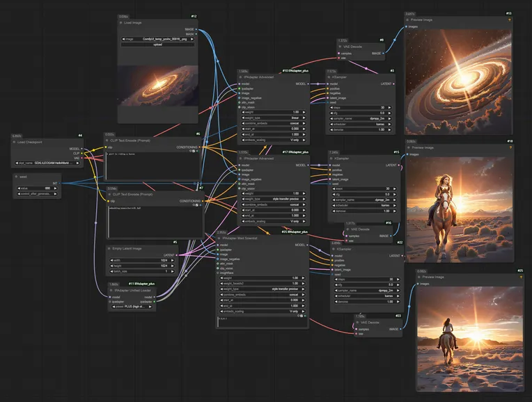Viewport: 532px width, 402px height.
Task: Collapse the Load Image node via its title dot
Action: click(x=122, y=23)
